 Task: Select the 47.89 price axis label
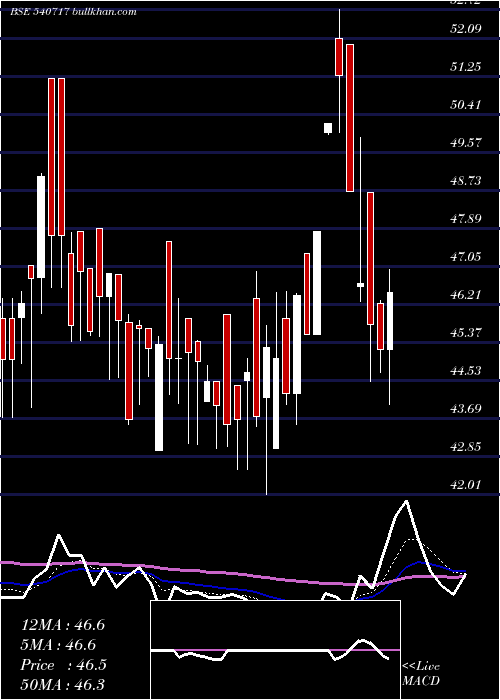(x=466, y=219)
